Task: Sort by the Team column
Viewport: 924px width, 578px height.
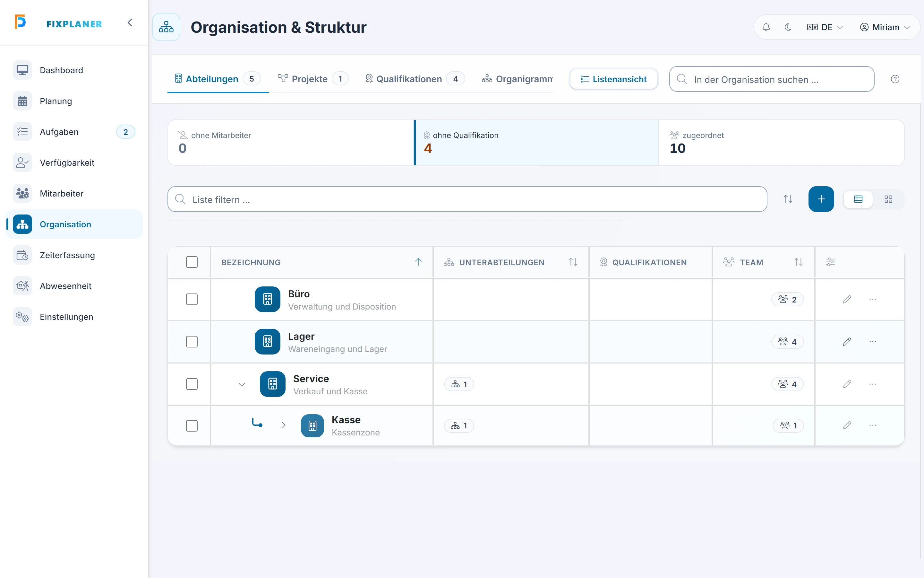Action: click(798, 262)
